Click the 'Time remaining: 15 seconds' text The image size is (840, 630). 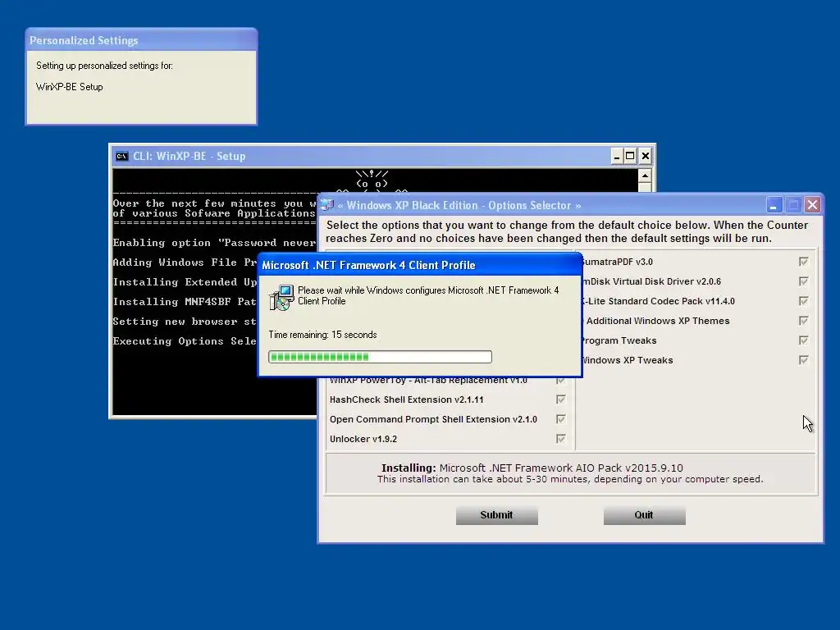click(x=322, y=335)
